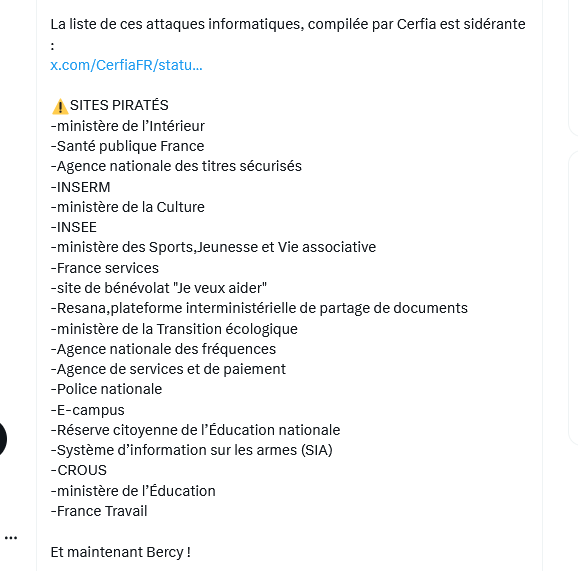Click the "ministère de l'Intérieur" line
Screen dimensions: 578x571
[x=128, y=126]
